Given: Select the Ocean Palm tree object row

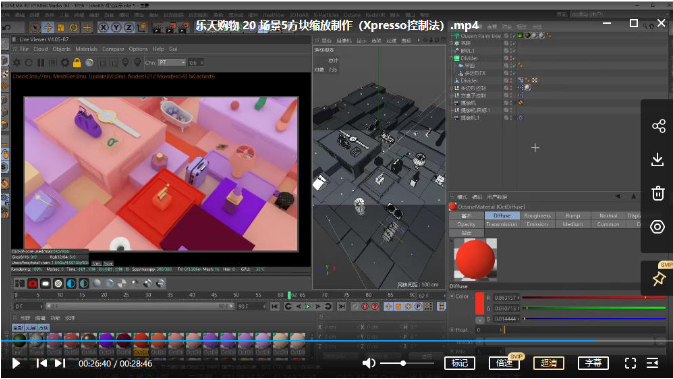Looking at the screenshot, I should click(x=481, y=36).
